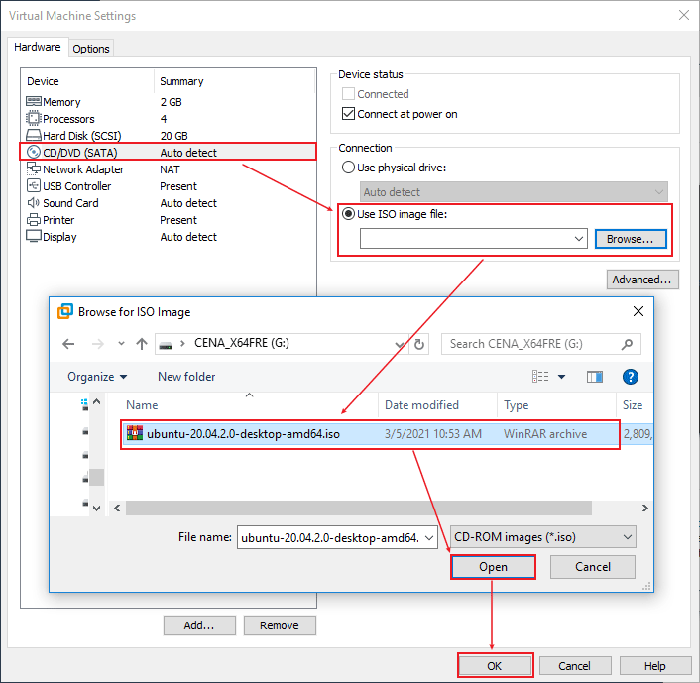This screenshot has height=683, width=700.
Task: Expand the ISO image file path dropdown
Action: 579,239
